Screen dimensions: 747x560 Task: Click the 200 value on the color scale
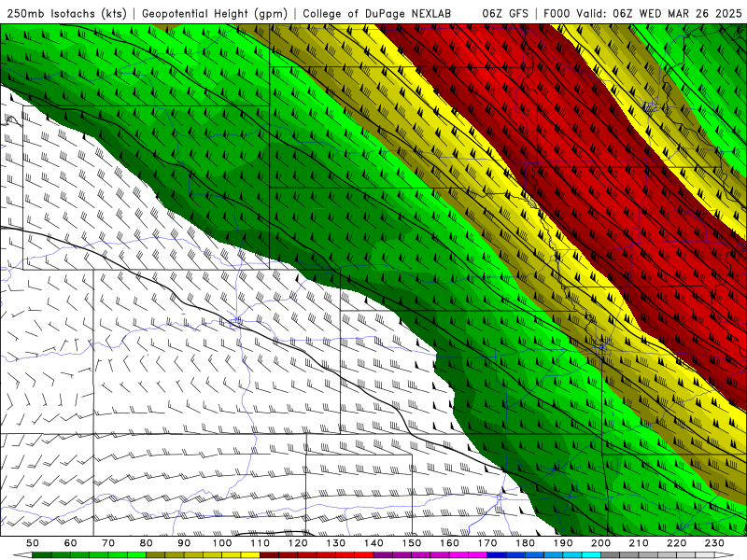tap(600, 543)
